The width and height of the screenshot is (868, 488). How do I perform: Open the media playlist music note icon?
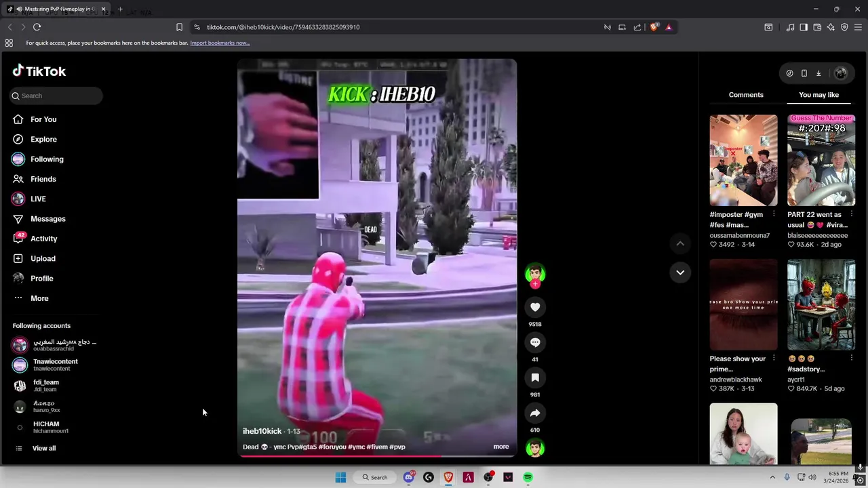coord(790,27)
